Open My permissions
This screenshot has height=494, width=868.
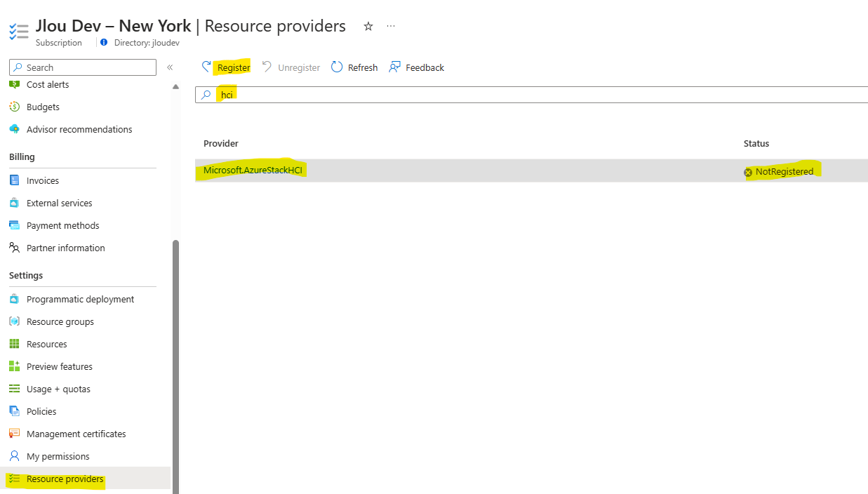pos(58,456)
